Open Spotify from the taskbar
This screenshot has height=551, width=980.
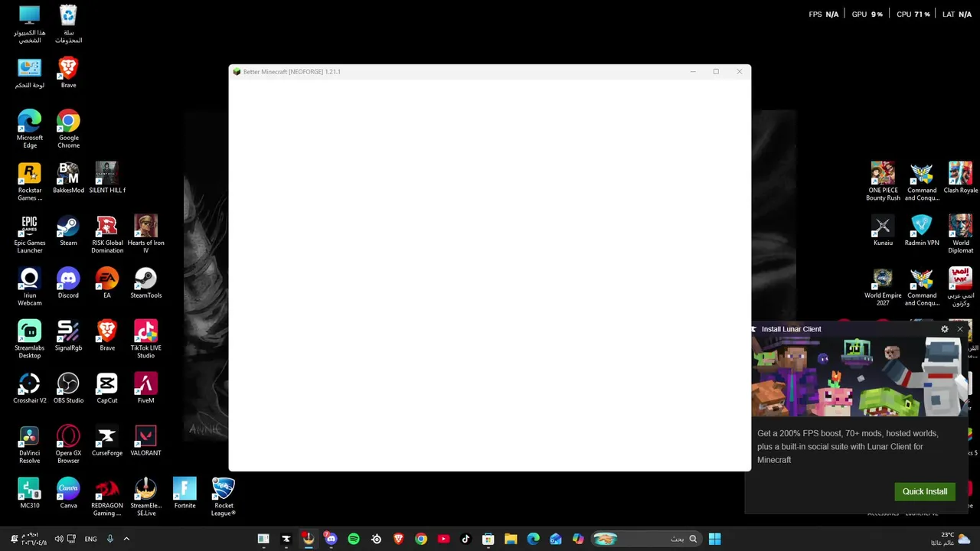(354, 539)
